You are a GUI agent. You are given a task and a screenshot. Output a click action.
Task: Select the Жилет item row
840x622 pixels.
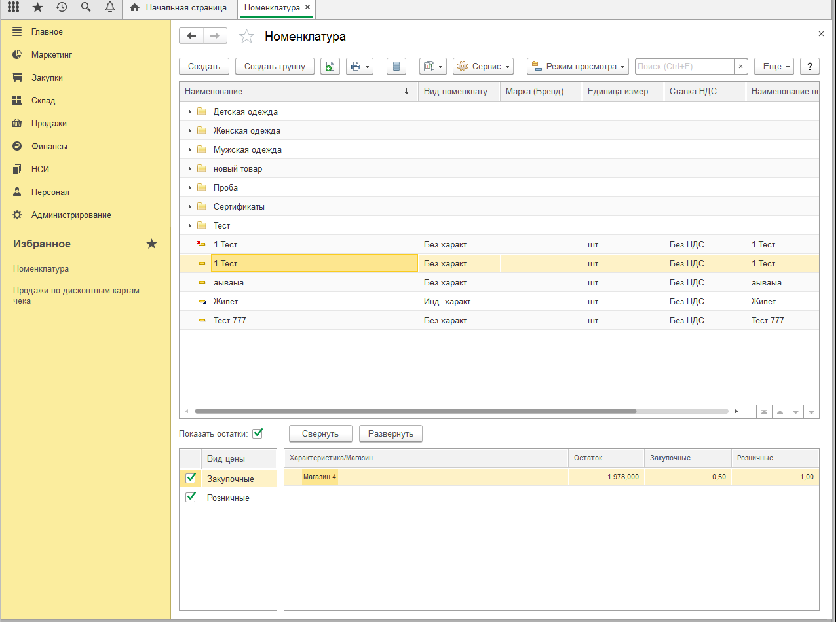tap(499, 301)
